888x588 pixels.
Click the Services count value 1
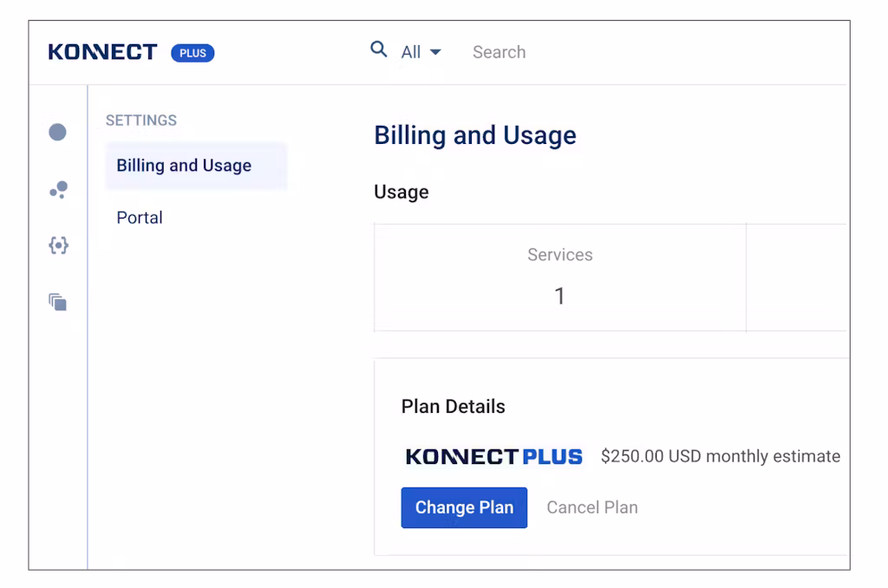559,296
